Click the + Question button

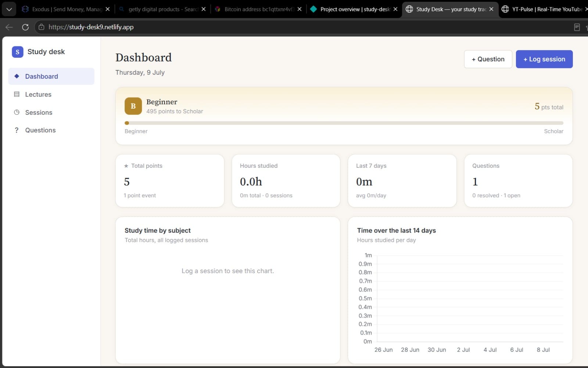[x=488, y=59]
